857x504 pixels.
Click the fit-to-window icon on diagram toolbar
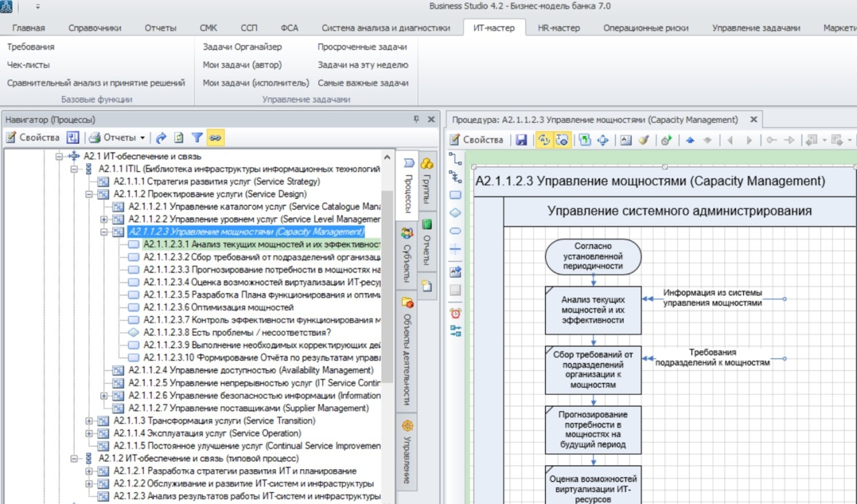coord(603,139)
